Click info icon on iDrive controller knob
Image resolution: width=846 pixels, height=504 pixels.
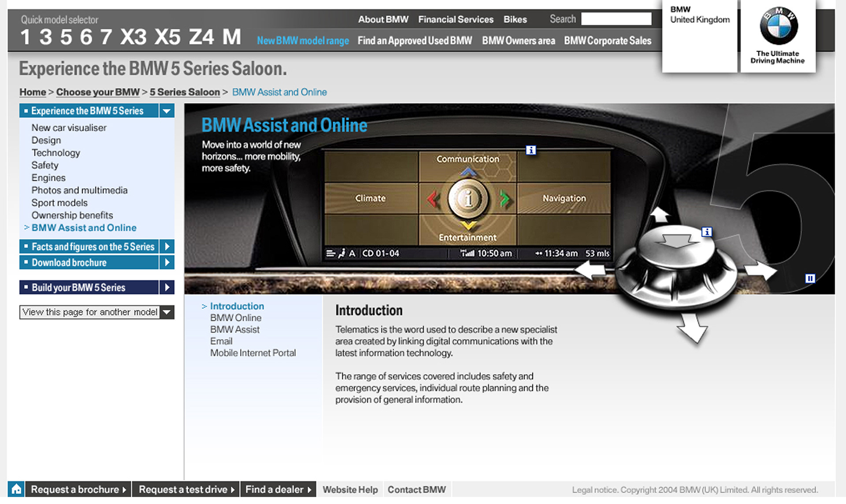coord(707,232)
